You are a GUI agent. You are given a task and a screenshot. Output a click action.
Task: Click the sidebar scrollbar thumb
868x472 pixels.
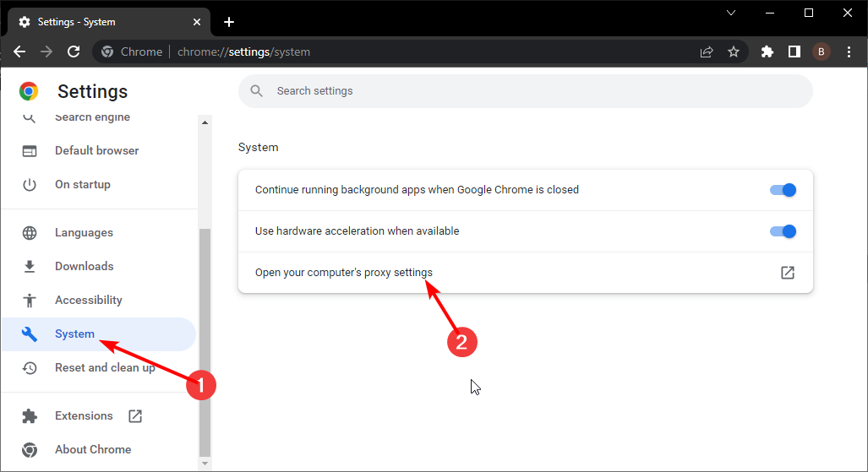click(x=205, y=343)
